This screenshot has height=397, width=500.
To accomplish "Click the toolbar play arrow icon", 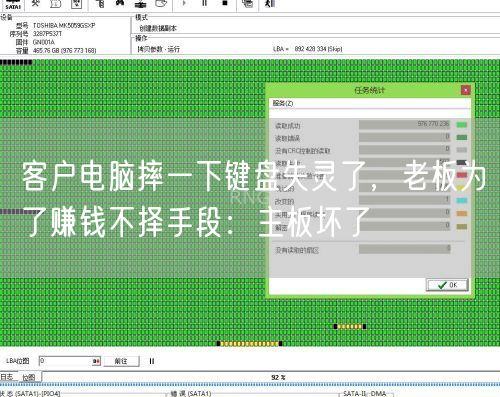I will click(184, 3).
